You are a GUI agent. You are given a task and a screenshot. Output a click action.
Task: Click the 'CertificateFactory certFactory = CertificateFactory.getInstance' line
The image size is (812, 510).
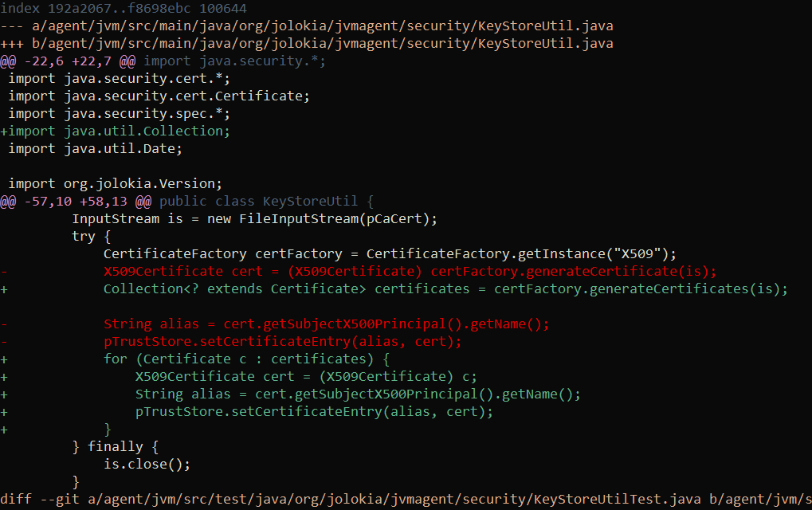[390, 254]
